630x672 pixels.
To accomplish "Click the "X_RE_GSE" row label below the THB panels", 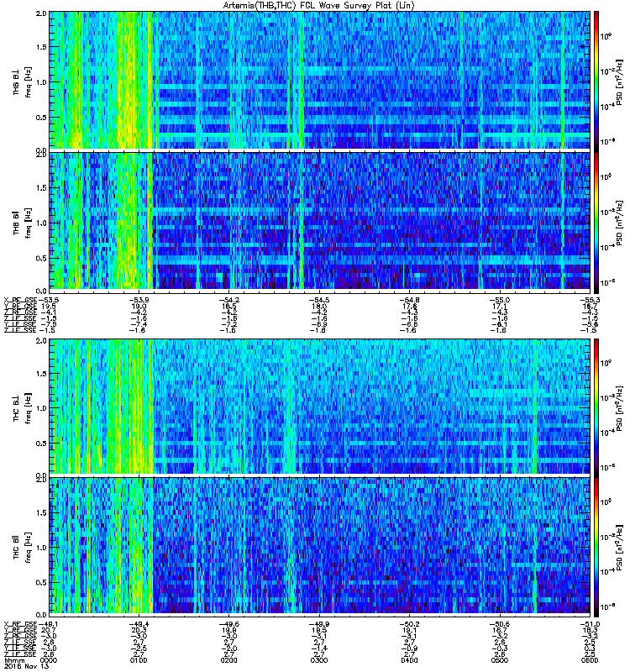I will [x=20, y=300].
